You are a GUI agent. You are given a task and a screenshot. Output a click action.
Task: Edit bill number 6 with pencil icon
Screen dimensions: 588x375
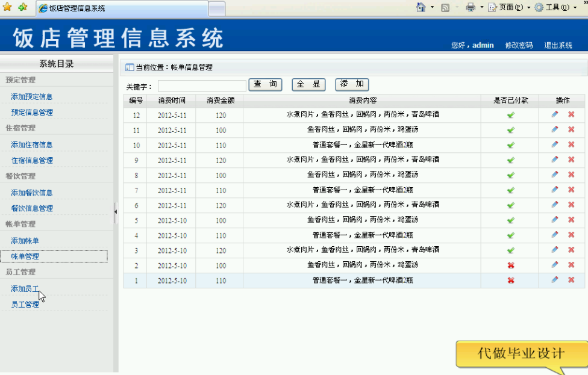pos(555,205)
